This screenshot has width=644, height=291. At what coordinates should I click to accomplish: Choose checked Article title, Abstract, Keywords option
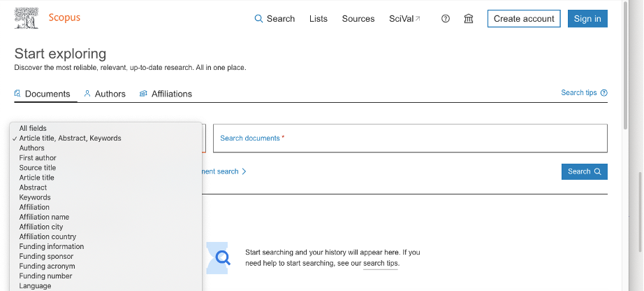[x=70, y=139]
